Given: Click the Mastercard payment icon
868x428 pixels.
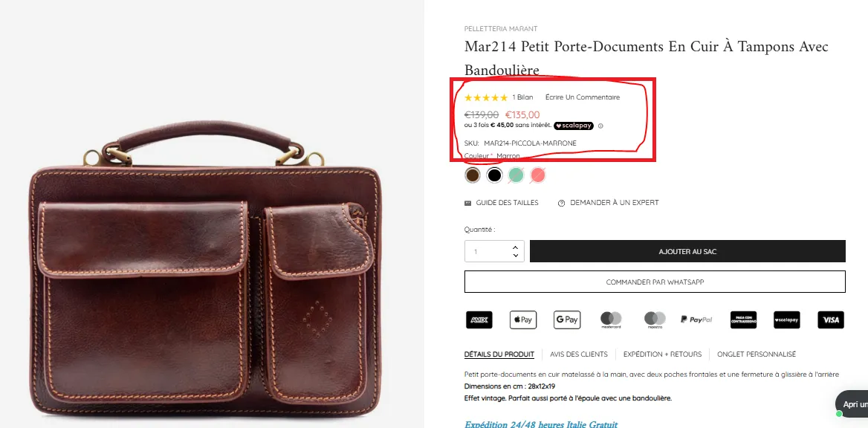Looking at the screenshot, I should pyautogui.click(x=611, y=320).
